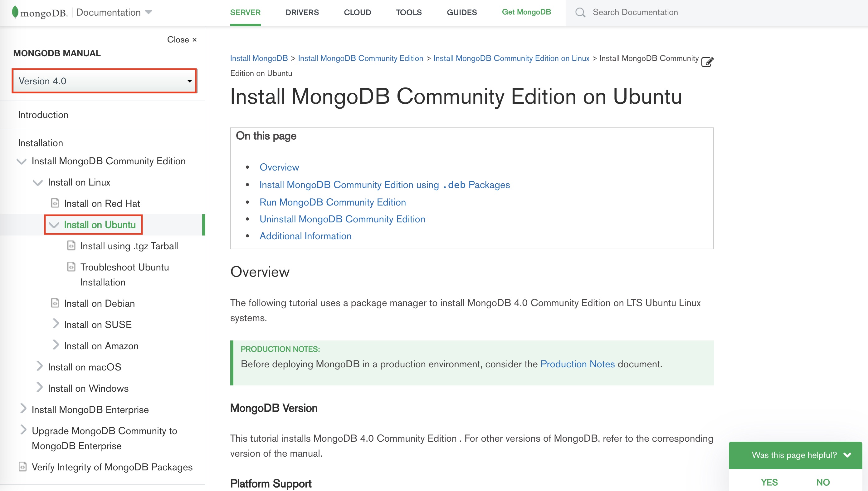Click the edit page pencil icon
Viewport: 868px width, 491px height.
point(707,62)
